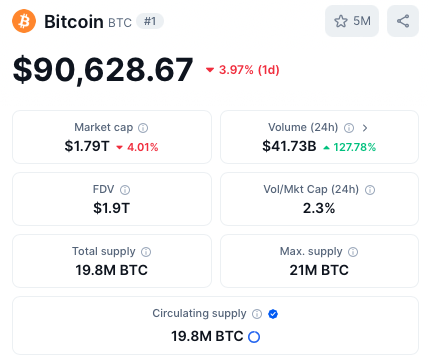This screenshot has height=362, width=429.
Task: Click the Bitcoin name heading
Action: point(74,22)
